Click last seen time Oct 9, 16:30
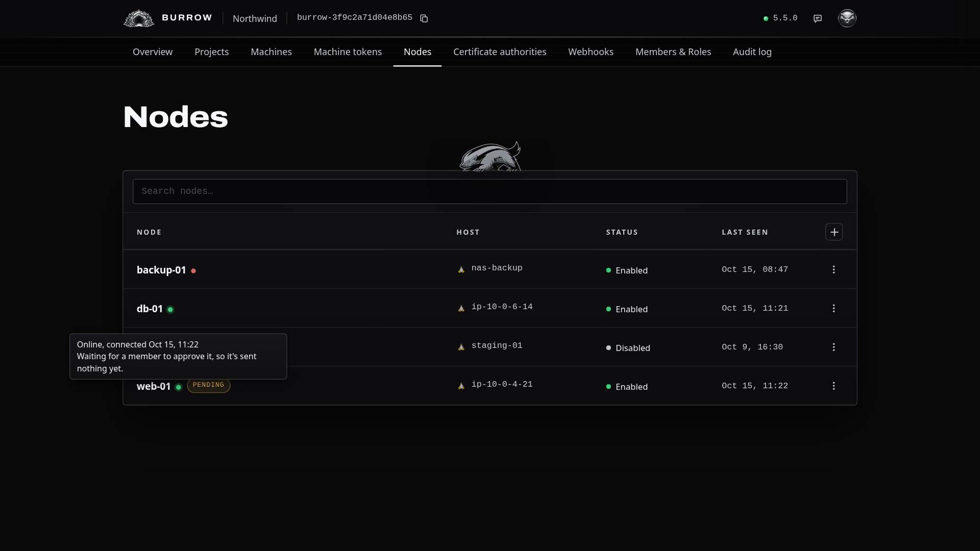The height and width of the screenshot is (551, 980). click(x=752, y=347)
